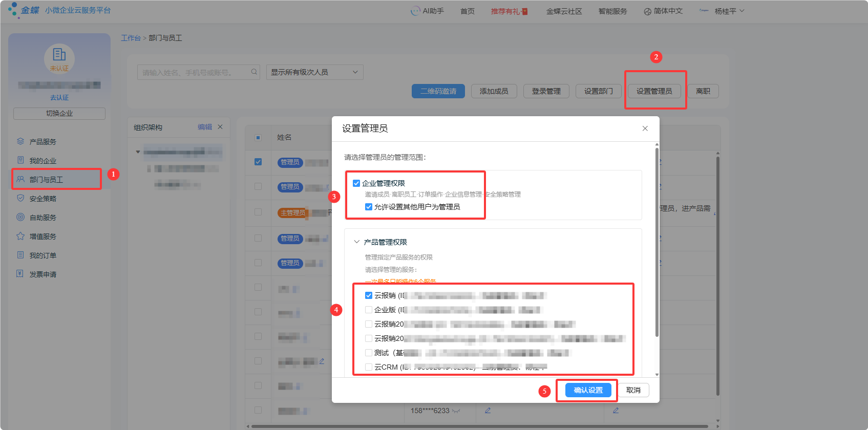This screenshot has height=430, width=868.
Task: Uncheck the first 管理员 row checkbox
Action: click(x=258, y=162)
